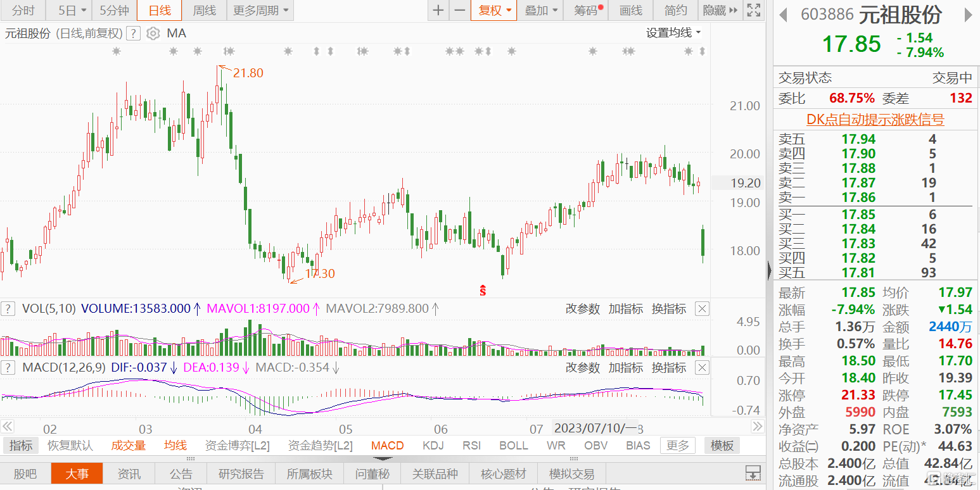Open the 设置均线 dropdown

pos(673,33)
